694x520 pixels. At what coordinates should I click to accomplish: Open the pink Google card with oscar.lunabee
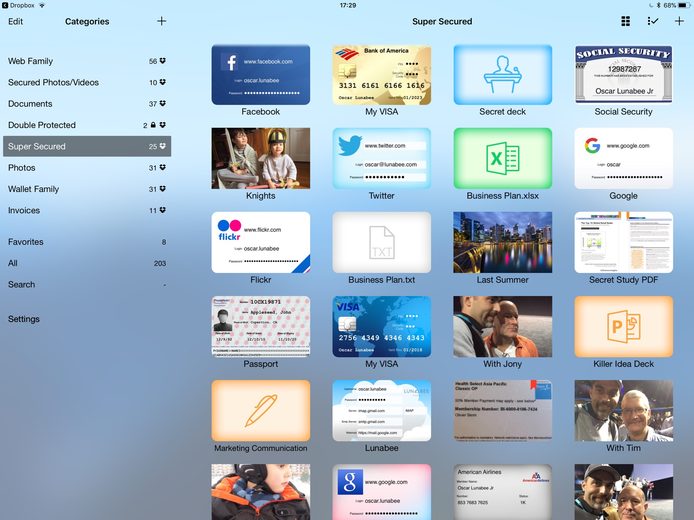coord(382,492)
